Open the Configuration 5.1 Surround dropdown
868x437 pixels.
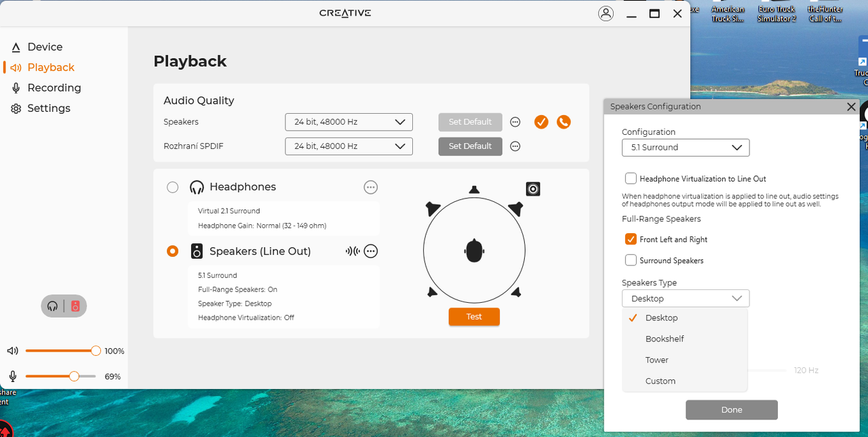coord(686,147)
